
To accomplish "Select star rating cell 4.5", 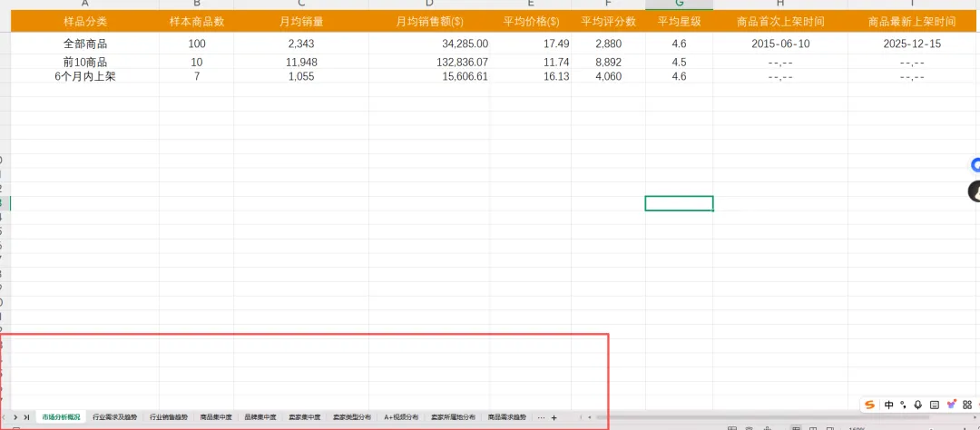I will [x=679, y=62].
